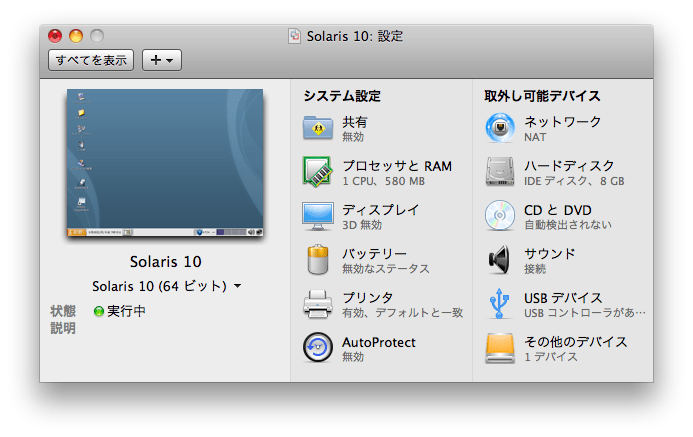Open the その他のデバイス orange drive icon
This screenshot has height=437, width=693.
[x=500, y=348]
